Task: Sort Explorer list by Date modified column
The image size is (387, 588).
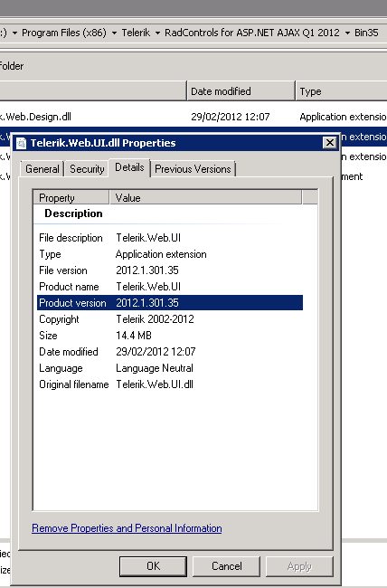Action: pyautogui.click(x=241, y=91)
